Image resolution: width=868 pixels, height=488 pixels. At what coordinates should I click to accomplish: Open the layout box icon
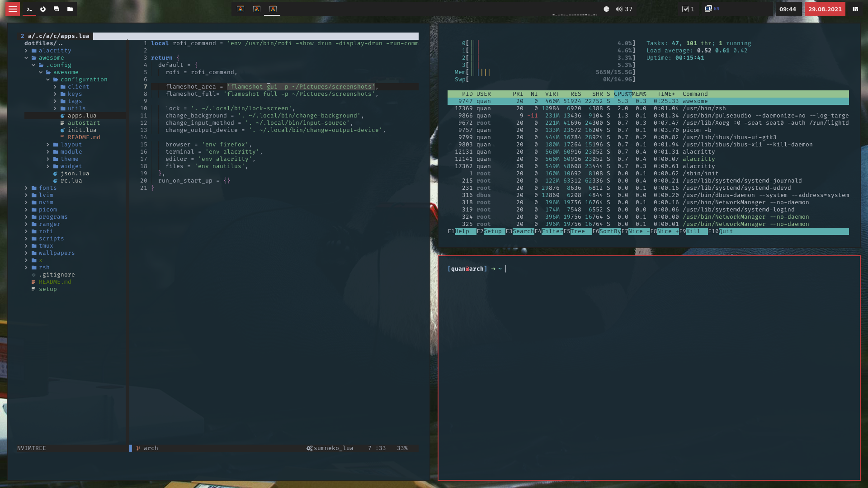point(855,9)
